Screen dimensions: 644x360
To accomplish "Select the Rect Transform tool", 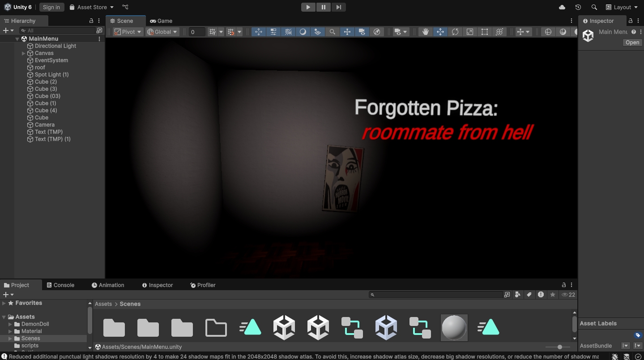I will tap(484, 31).
